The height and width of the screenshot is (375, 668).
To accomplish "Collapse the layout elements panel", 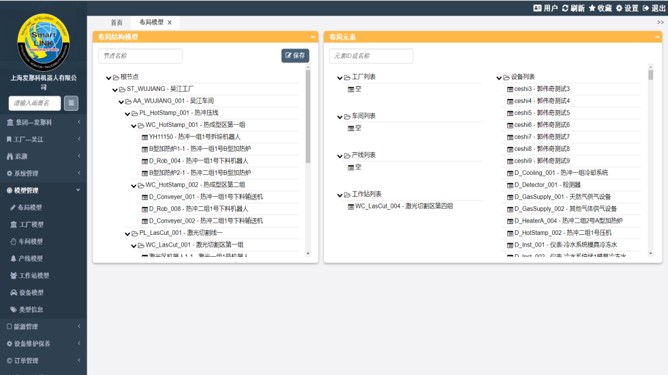I will 657,37.
